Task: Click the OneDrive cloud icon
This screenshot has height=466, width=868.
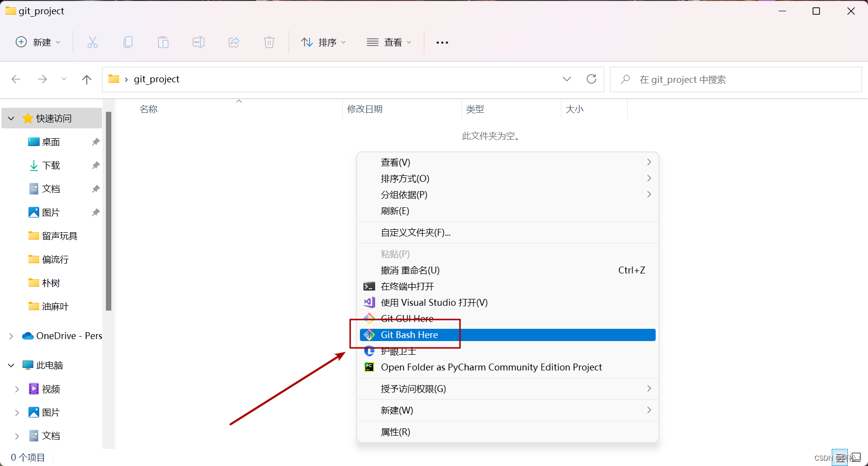Action: pos(28,336)
